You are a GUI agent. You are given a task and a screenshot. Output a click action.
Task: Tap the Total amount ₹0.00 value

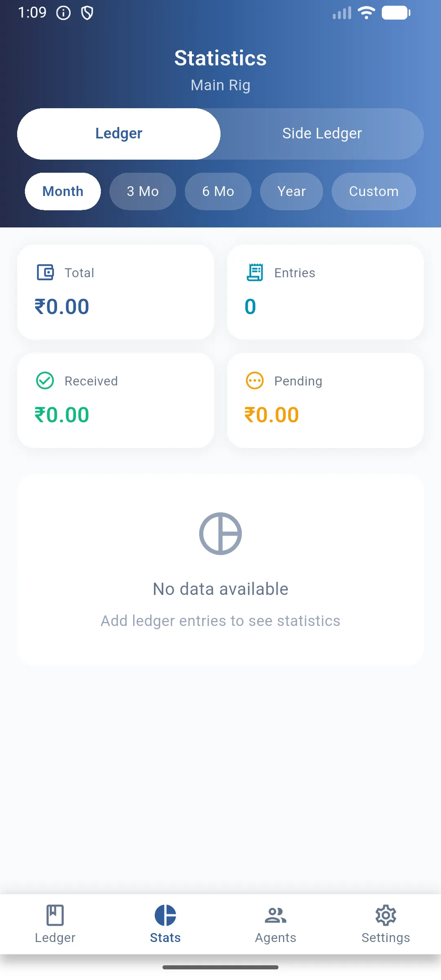(x=62, y=307)
